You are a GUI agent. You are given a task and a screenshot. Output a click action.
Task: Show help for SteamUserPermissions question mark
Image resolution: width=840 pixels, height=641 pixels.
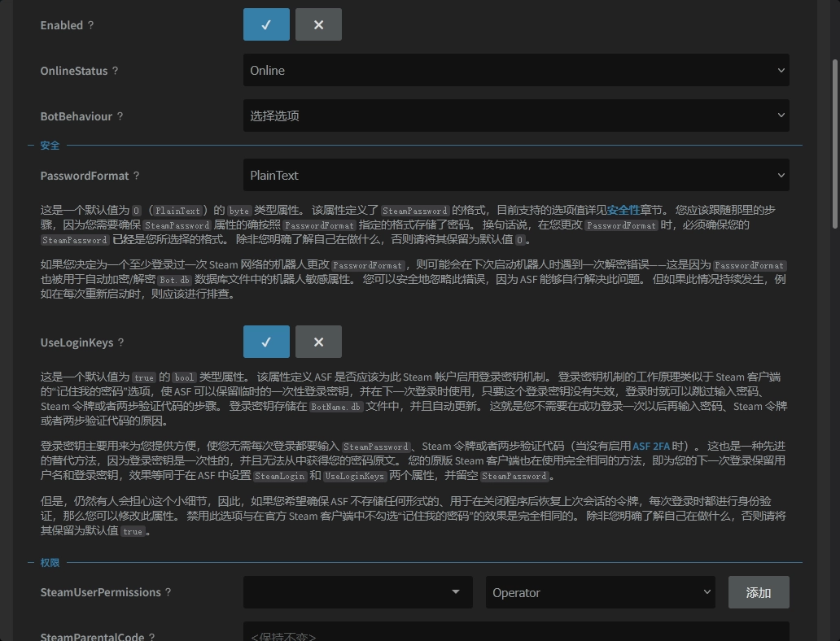tap(168, 592)
